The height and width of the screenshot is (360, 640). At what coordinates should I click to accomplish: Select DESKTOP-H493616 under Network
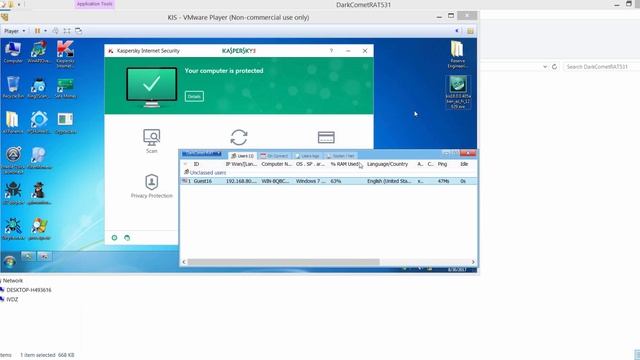[29, 290]
